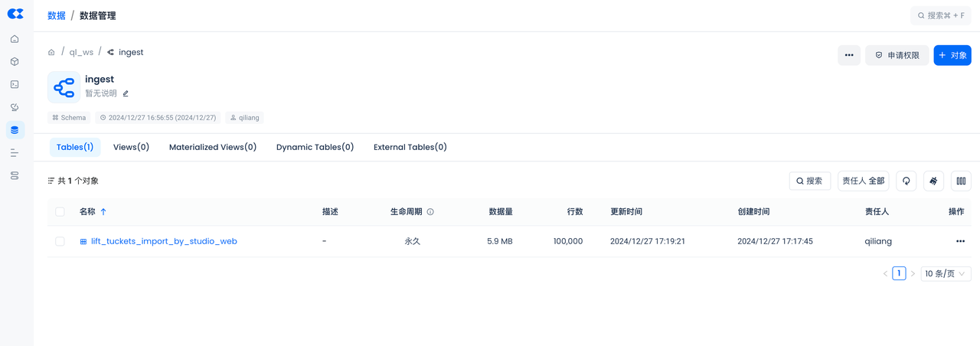The image size is (980, 346).
Task: Open the 责任人 全部 filter dropdown
Action: [863, 181]
